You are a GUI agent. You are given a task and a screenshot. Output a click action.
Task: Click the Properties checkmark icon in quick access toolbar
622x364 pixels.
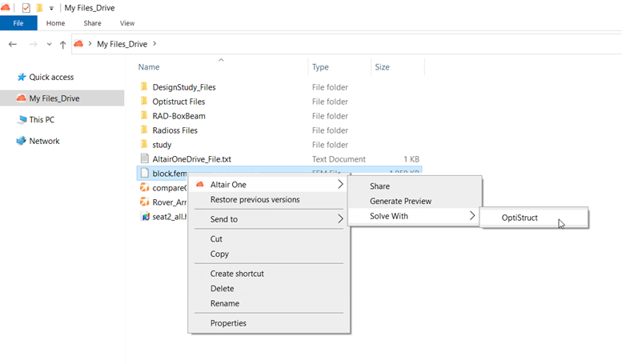(x=26, y=7)
